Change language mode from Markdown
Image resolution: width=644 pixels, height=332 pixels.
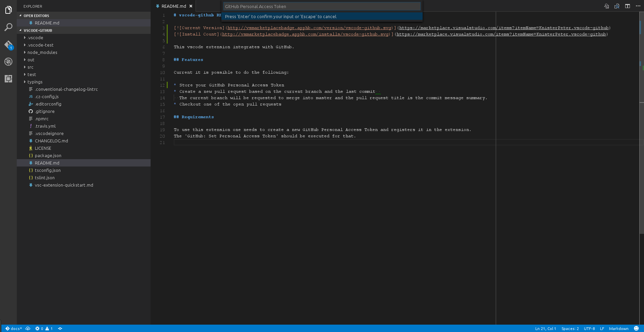coord(619,329)
